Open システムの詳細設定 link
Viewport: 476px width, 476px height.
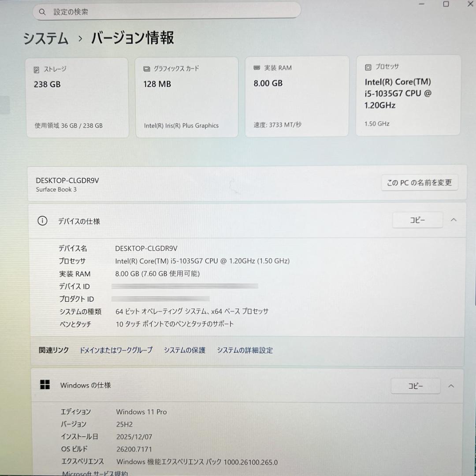245,350
